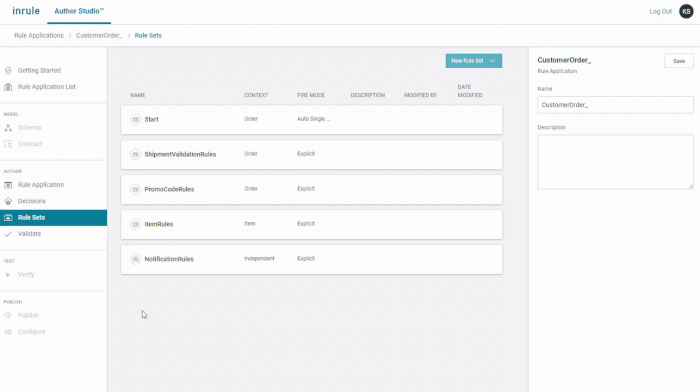Open the ShipmentValidationRules rule set
Viewport: 700px width, 392px height.
coord(180,154)
